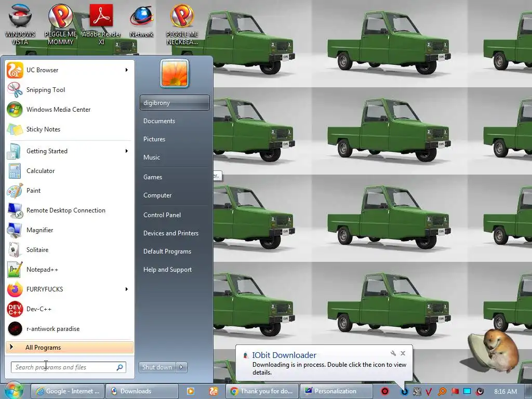Click the Action Center flag tray icon

(455, 392)
